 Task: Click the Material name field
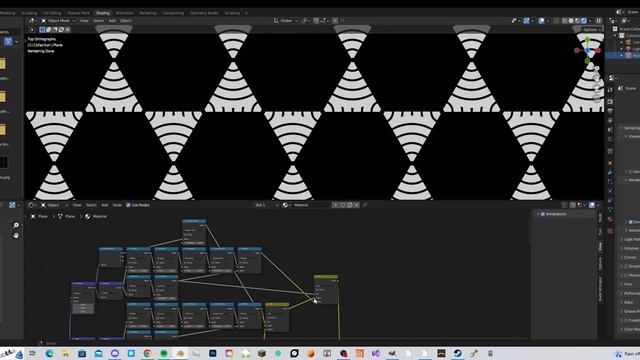tap(311, 205)
